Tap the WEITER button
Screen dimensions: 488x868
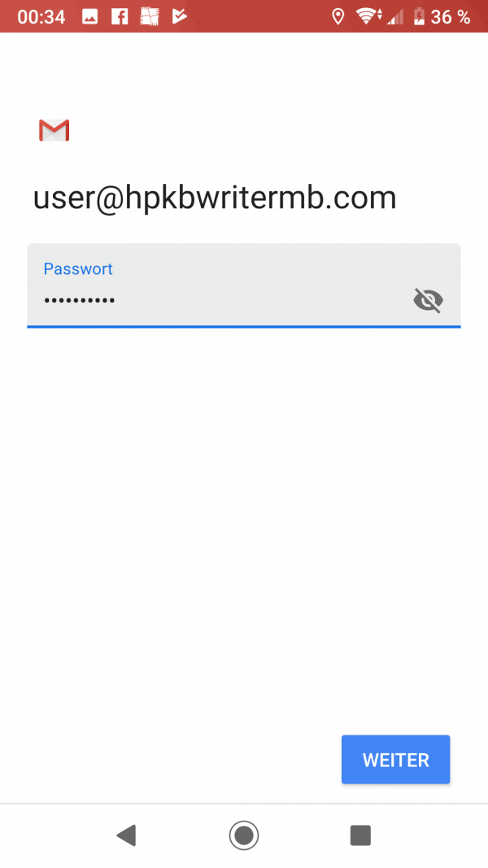pos(395,760)
